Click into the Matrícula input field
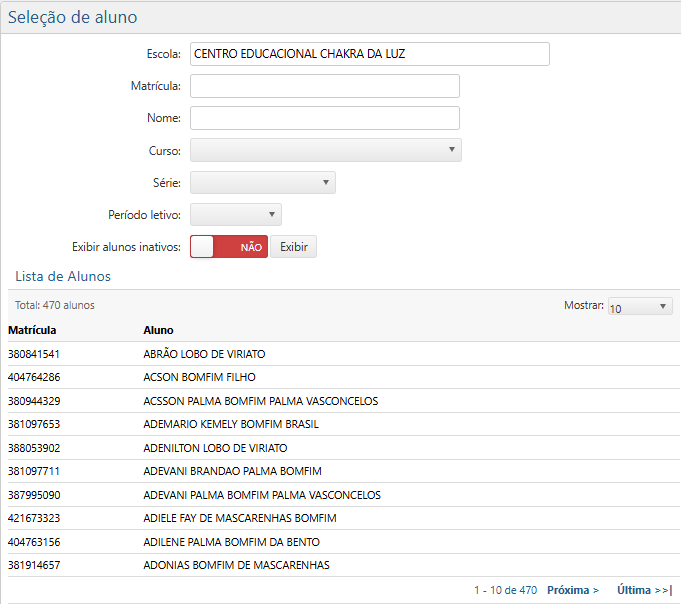Screen dimensions: 681x604 [x=325, y=86]
